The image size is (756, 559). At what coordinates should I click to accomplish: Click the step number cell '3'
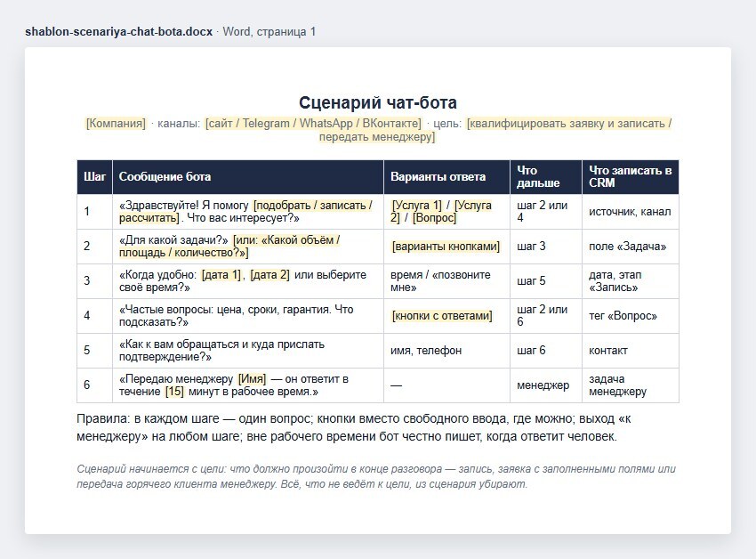coord(94,281)
